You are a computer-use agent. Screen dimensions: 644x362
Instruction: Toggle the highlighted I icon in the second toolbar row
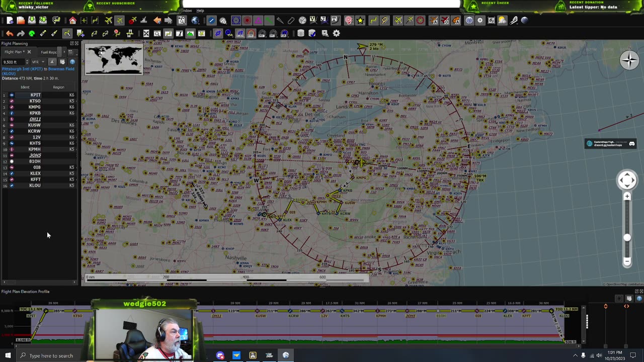coord(180,33)
